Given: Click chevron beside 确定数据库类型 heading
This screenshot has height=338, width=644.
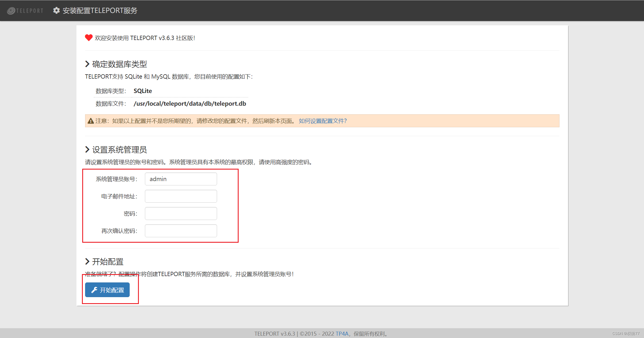Looking at the screenshot, I should point(87,64).
